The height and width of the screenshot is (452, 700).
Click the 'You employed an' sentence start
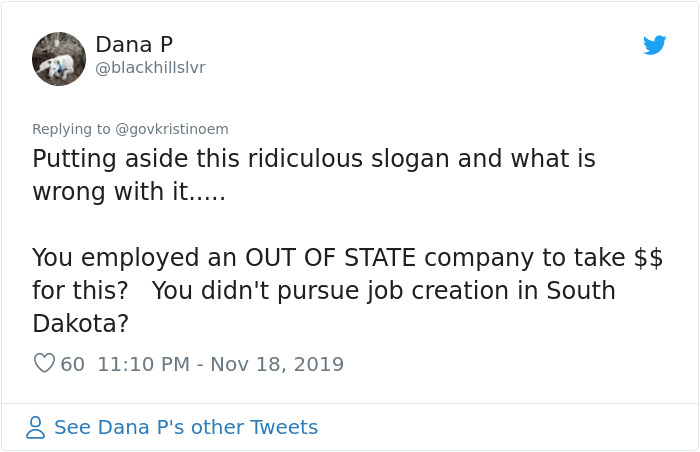coord(123,257)
